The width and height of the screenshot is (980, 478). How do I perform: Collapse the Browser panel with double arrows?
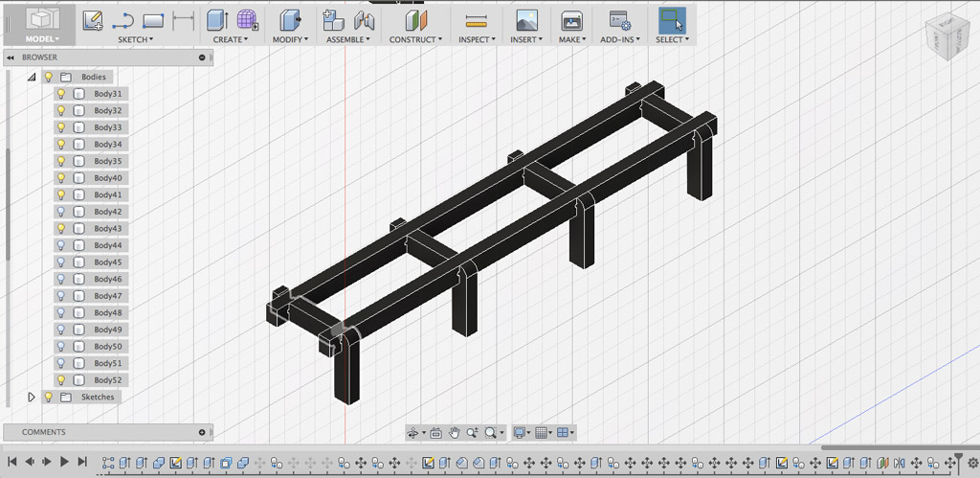click(x=10, y=57)
